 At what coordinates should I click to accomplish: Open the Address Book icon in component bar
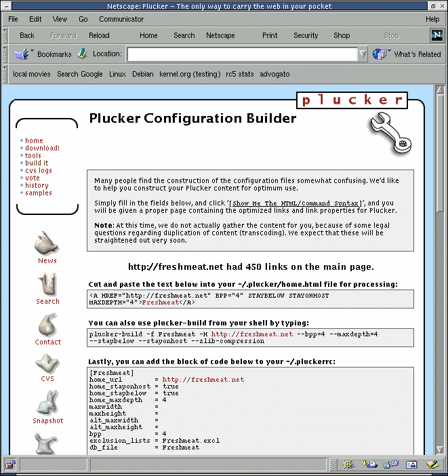pos(411,464)
